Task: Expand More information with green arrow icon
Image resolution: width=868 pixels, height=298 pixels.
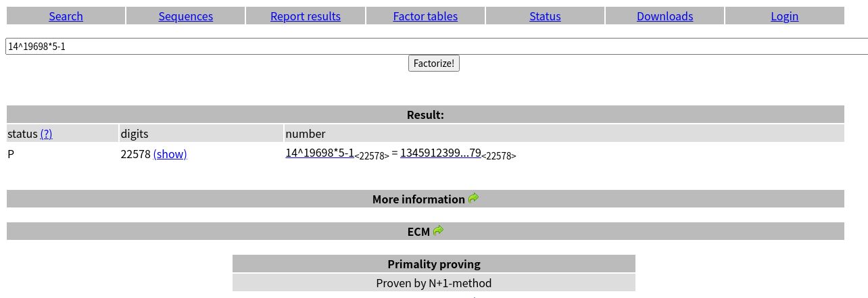Action: pyautogui.click(x=473, y=198)
